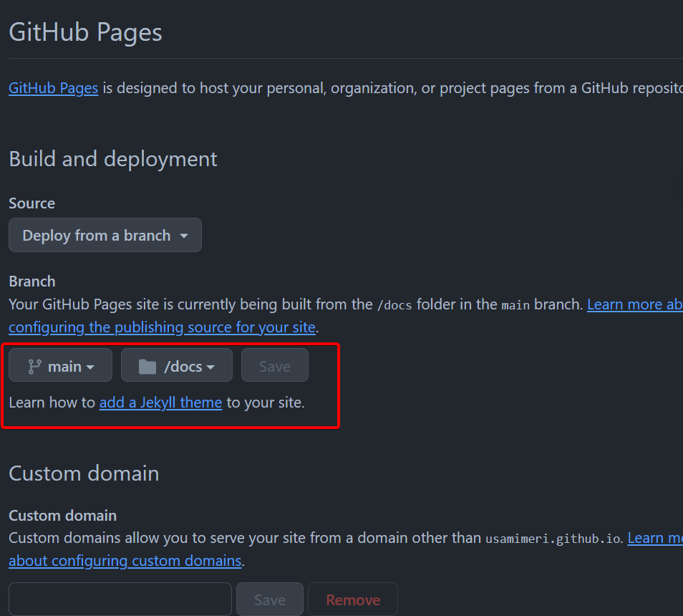Open the /docs folder selector

(177, 366)
